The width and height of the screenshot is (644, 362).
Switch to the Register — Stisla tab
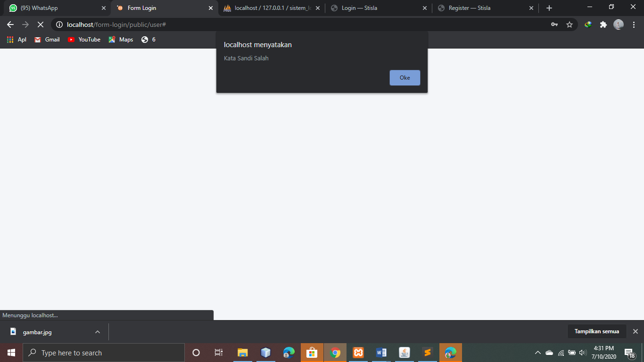485,8
